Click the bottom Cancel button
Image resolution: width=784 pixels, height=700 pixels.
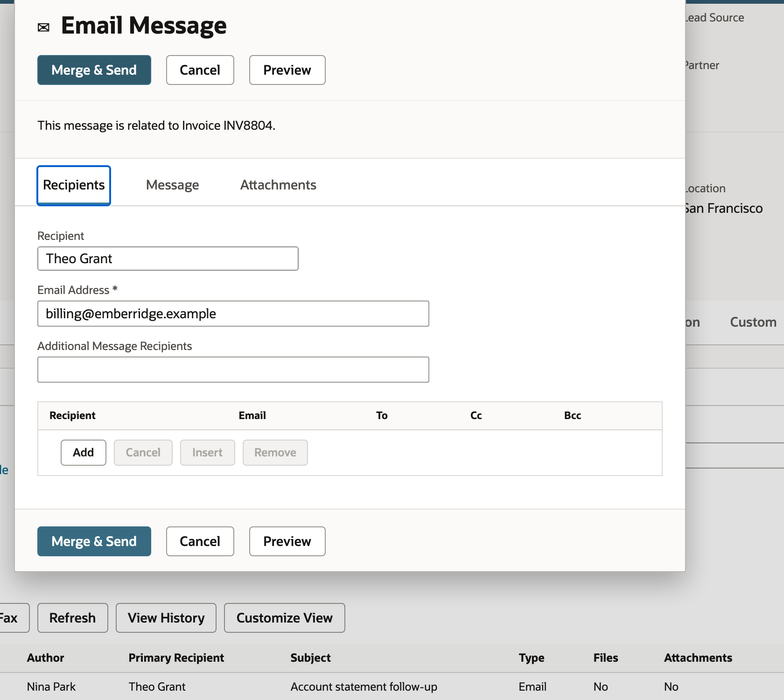[x=200, y=541]
